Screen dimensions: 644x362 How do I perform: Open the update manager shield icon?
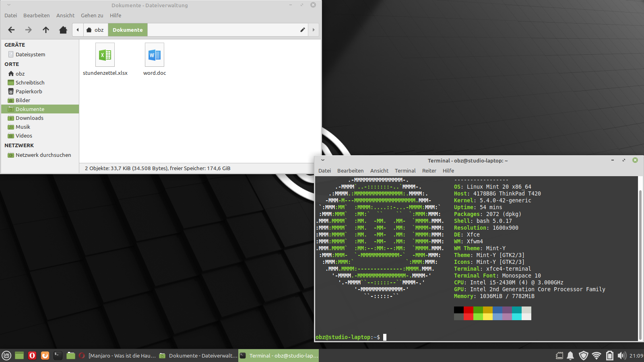click(584, 356)
